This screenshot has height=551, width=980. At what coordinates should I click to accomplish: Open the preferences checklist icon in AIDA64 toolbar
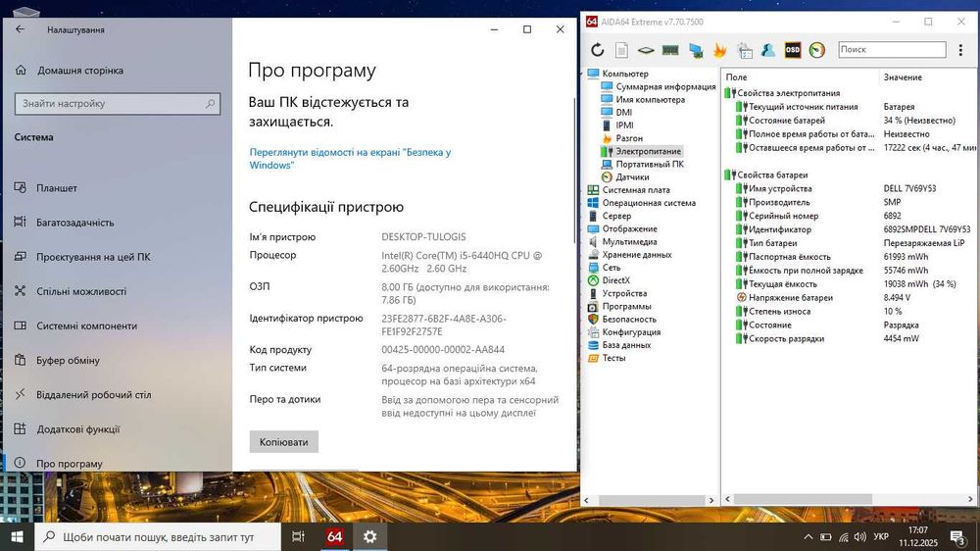[745, 50]
